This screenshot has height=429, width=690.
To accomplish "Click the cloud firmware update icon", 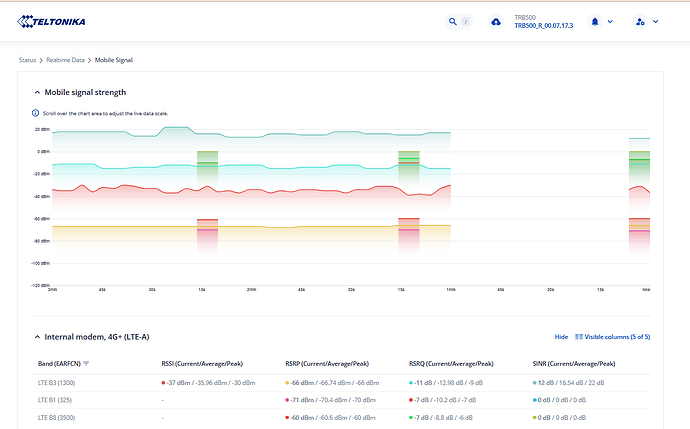I will tap(496, 21).
